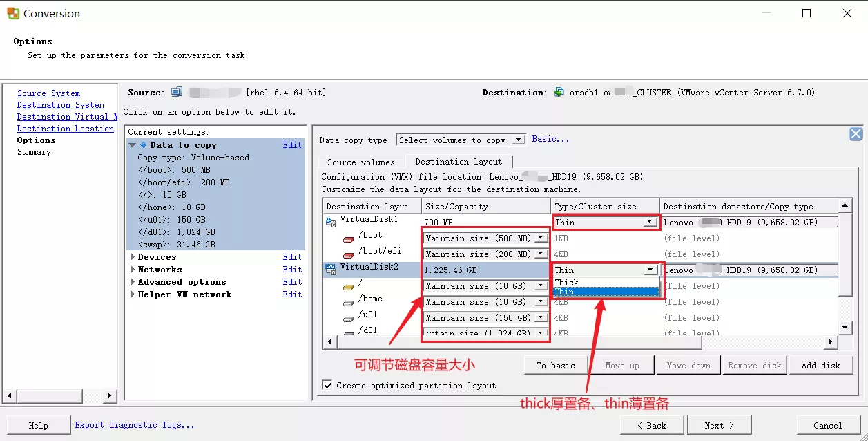Open the Data copy type dropdown
Viewport: 868px width, 441px height.
(518, 140)
